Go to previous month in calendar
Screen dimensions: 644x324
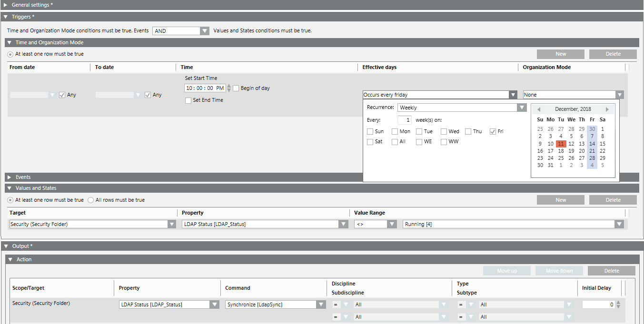click(x=539, y=109)
